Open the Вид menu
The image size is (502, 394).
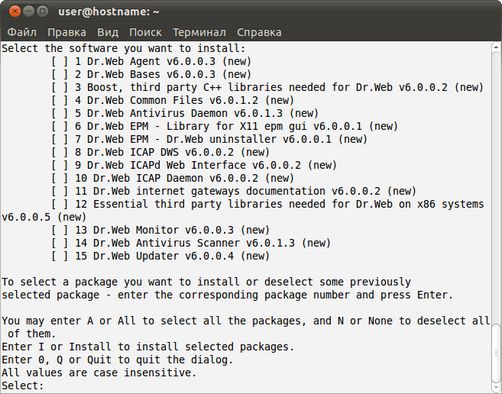(108, 32)
